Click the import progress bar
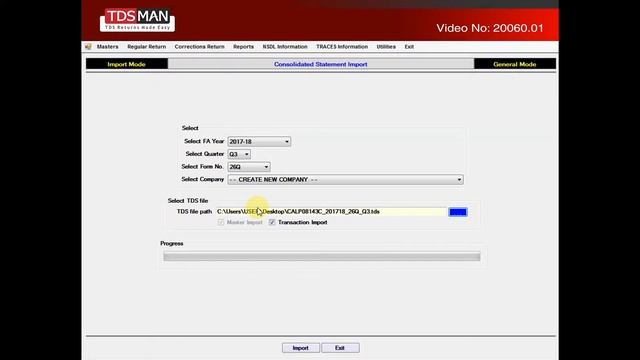The image size is (640, 360). pos(322,256)
